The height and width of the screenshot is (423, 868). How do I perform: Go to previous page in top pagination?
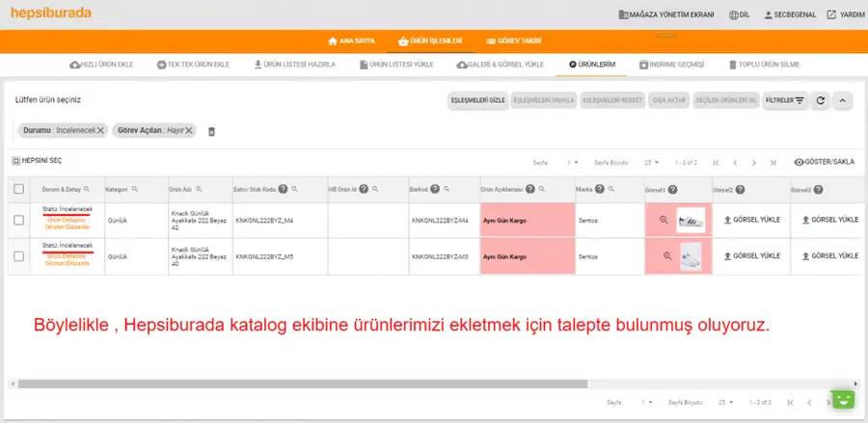pos(735,163)
